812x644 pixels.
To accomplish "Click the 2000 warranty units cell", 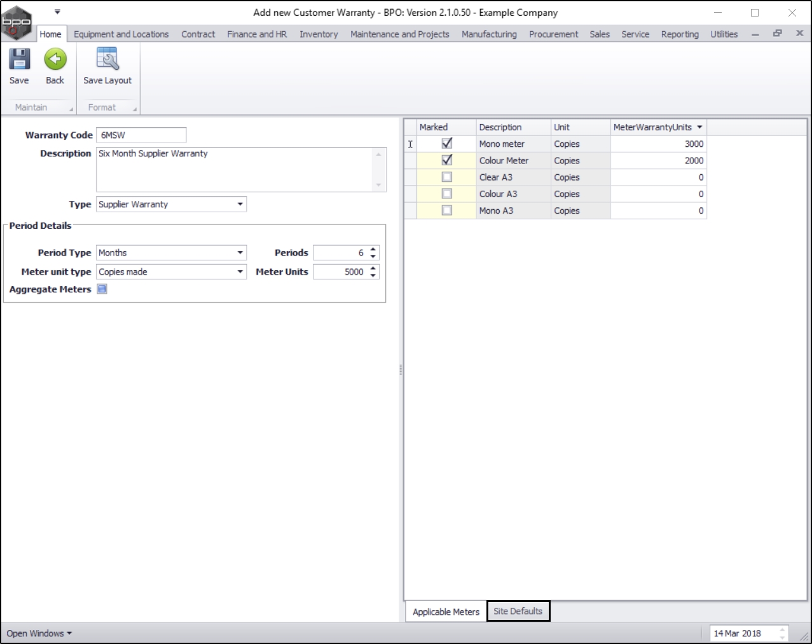I will pos(659,160).
